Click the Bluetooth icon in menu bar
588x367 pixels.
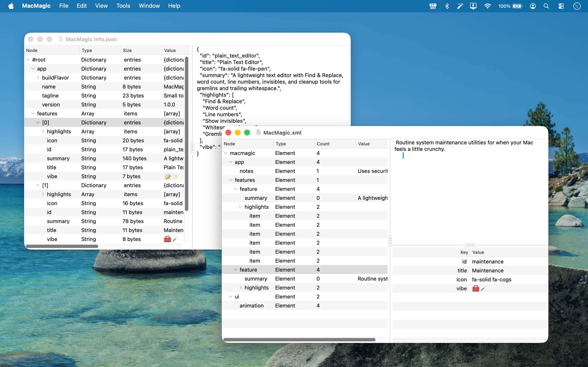(447, 6)
